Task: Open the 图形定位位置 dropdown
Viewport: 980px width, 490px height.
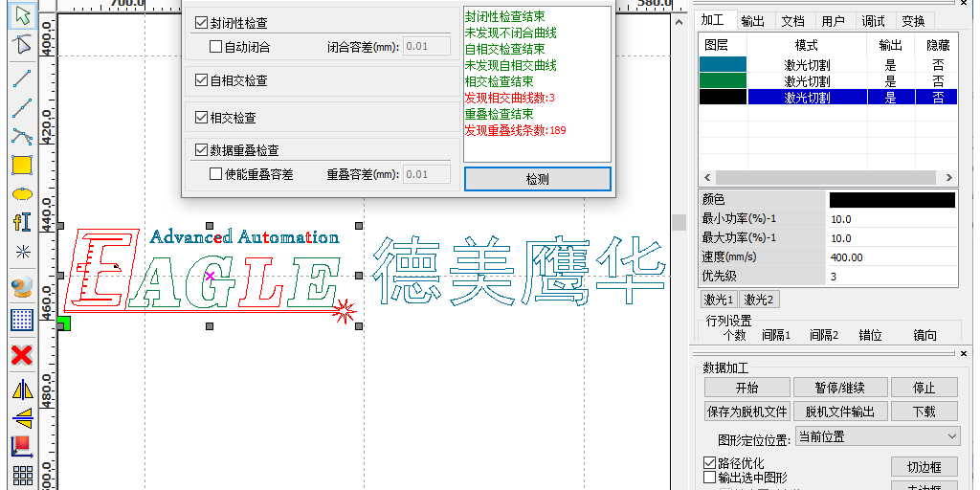Action: pyautogui.click(x=878, y=435)
